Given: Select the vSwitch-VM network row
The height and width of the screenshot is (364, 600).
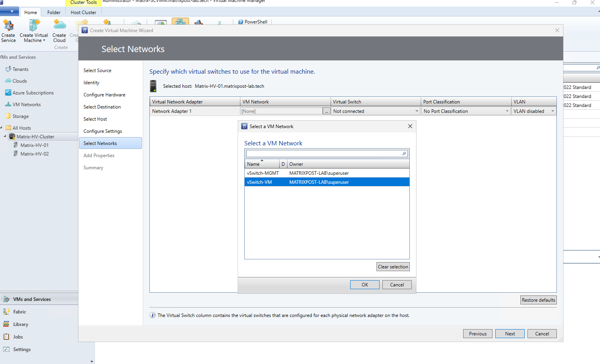Looking at the screenshot, I should pos(327,182).
